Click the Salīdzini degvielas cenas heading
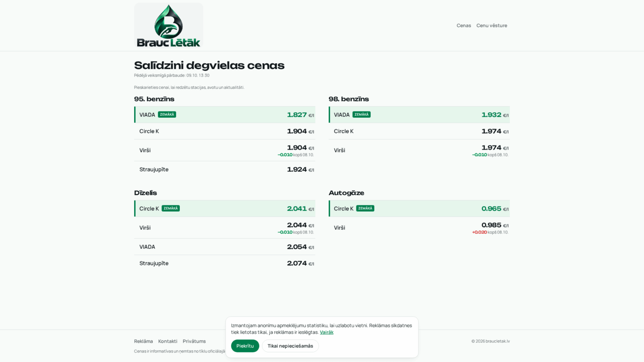 pyautogui.click(x=209, y=65)
